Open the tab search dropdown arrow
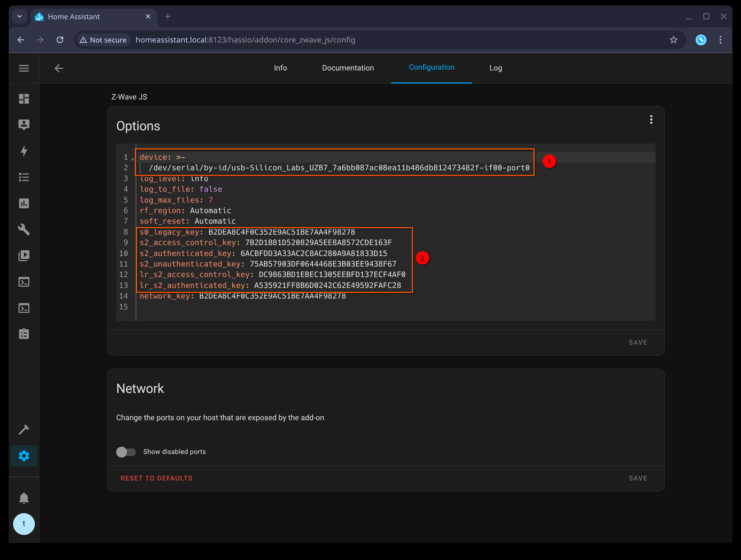741x560 pixels. tap(20, 16)
